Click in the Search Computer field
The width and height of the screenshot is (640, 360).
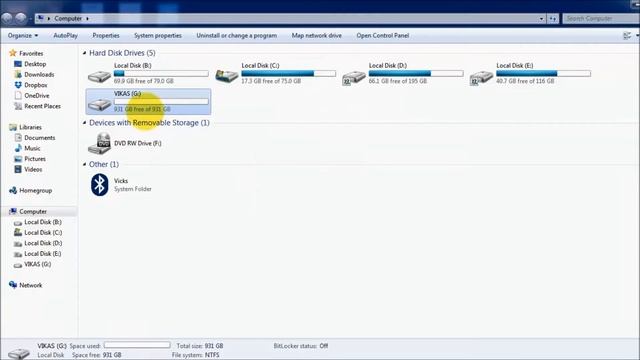point(600,18)
